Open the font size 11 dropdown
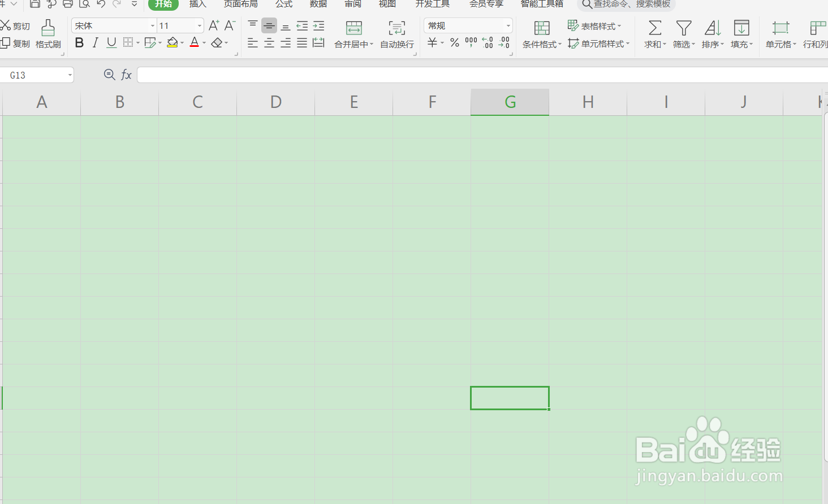Viewport: 828px width, 504px height. (199, 26)
